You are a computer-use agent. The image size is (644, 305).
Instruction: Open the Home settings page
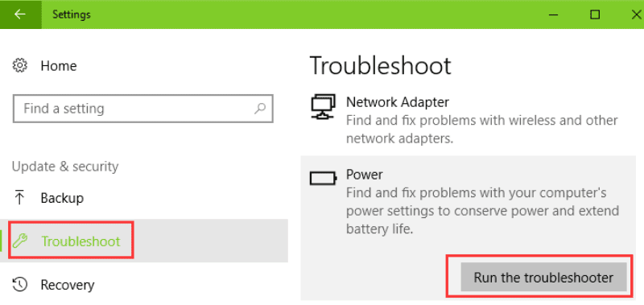pos(58,66)
